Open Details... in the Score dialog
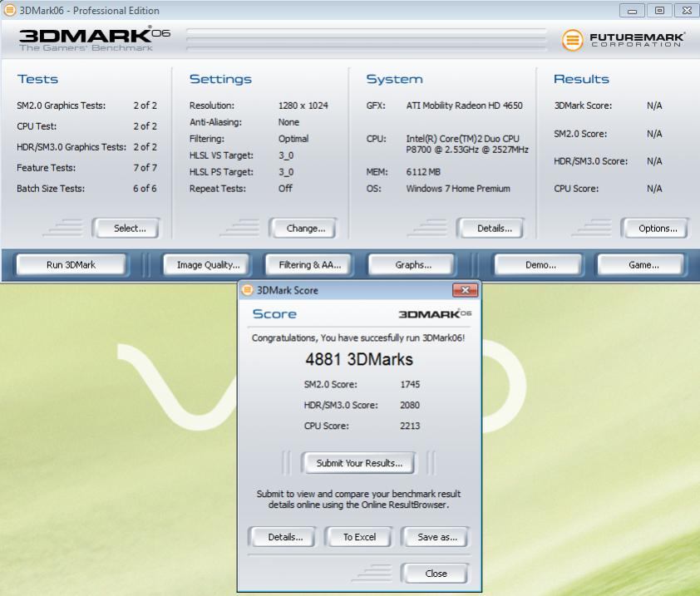700x596 pixels. (x=282, y=537)
